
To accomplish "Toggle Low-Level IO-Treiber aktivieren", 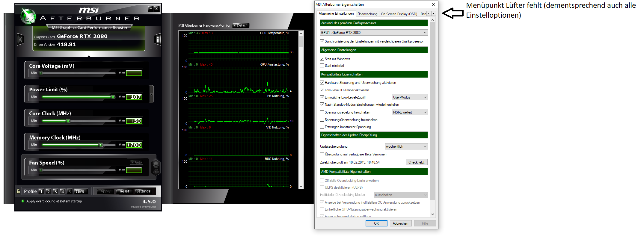I will point(322,90).
